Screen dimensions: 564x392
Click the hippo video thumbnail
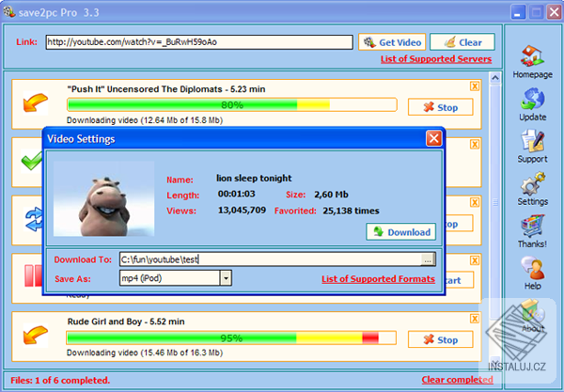[x=104, y=199]
